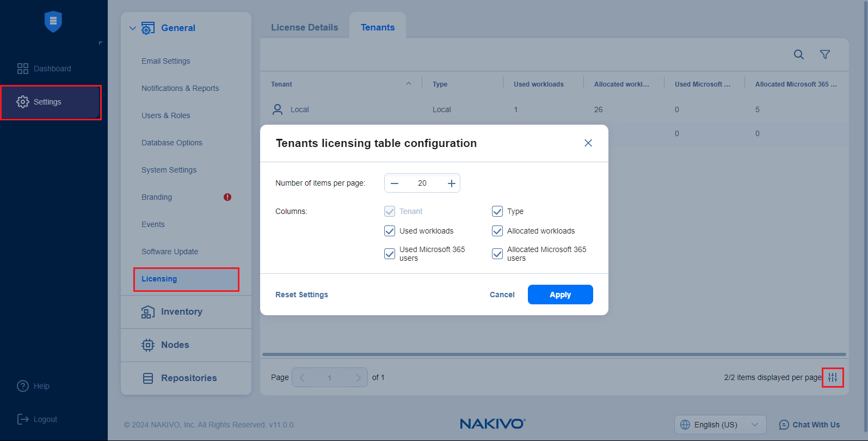This screenshot has width=868, height=441.
Task: Click the search magnifier icon
Action: coord(798,54)
